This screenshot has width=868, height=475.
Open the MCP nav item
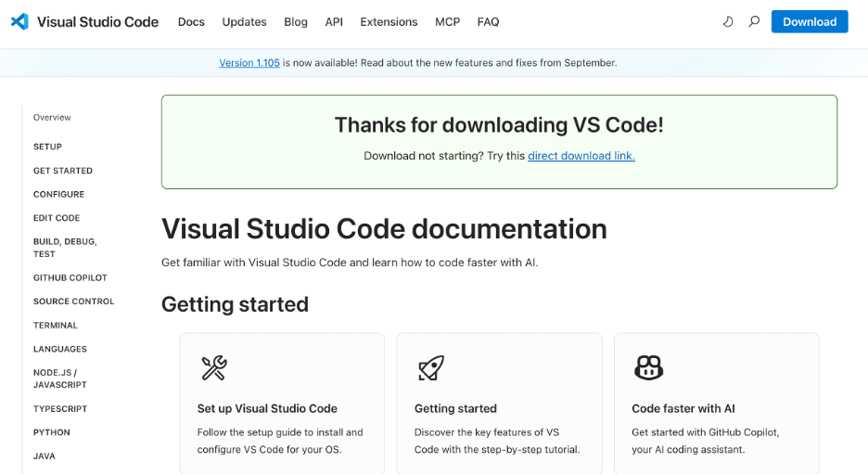click(447, 21)
